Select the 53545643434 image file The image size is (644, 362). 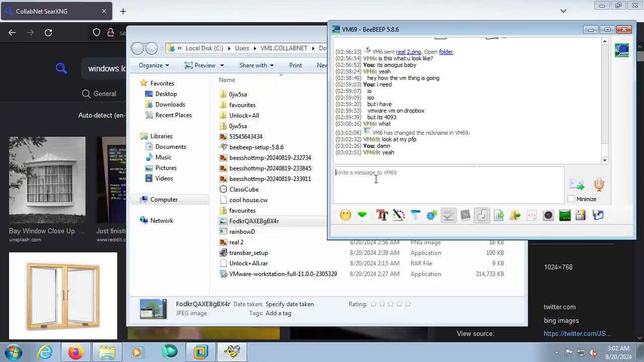(246, 137)
